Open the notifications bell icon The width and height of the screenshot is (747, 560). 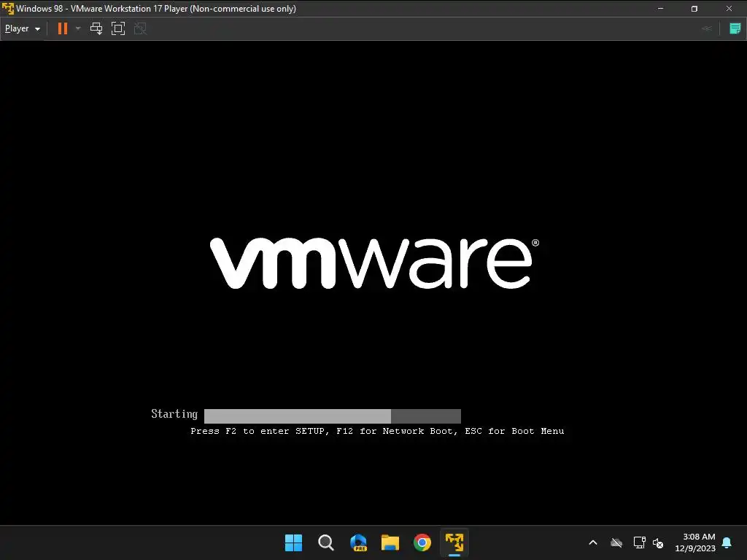pyautogui.click(x=727, y=542)
